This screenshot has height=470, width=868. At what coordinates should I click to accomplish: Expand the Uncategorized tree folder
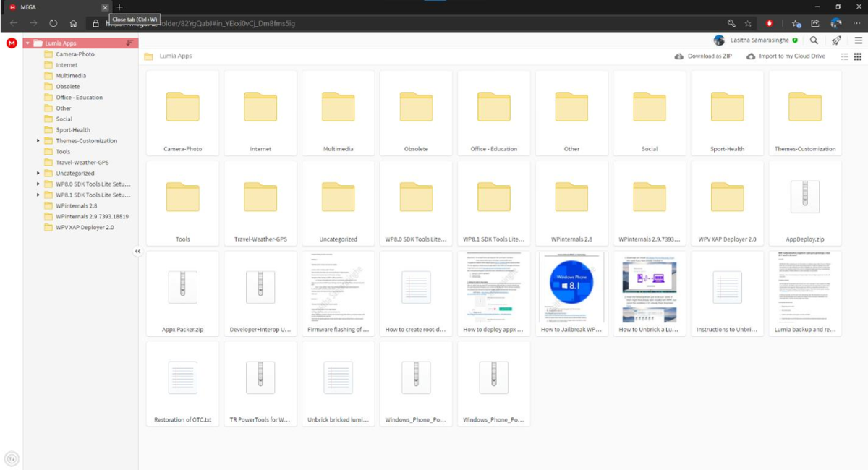click(x=38, y=174)
